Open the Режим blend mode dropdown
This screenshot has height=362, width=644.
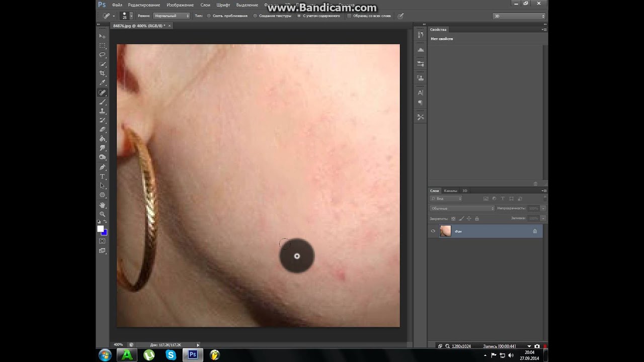172,16
